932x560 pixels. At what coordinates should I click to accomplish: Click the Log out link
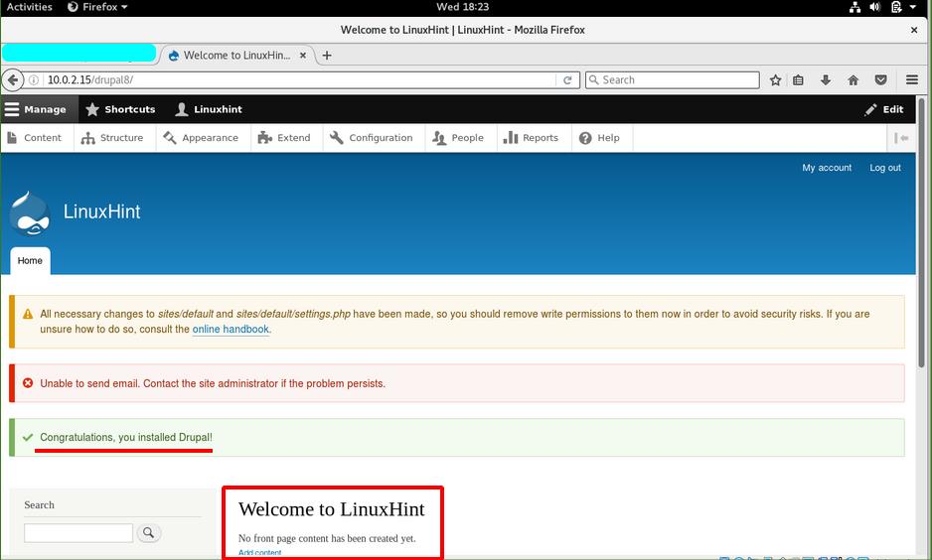[885, 168]
